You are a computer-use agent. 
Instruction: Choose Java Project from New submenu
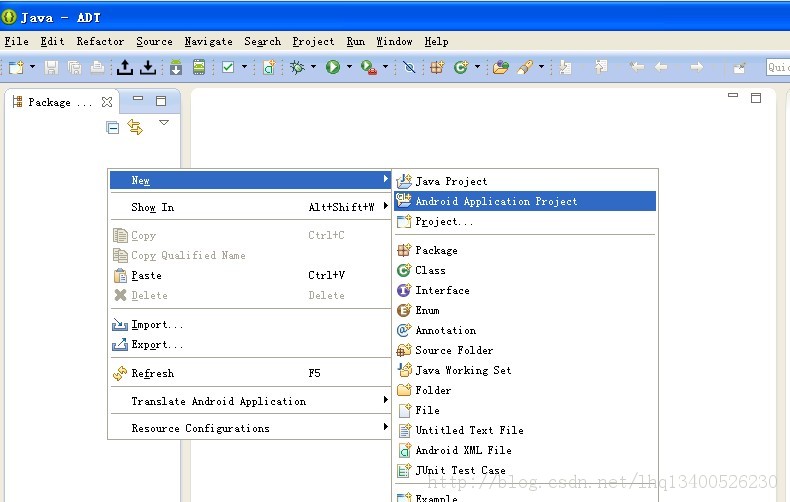tap(525, 181)
